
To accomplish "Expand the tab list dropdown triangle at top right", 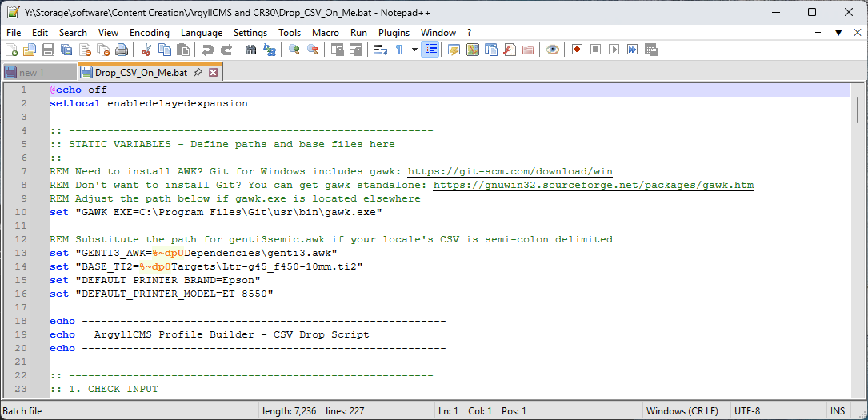I will coord(838,33).
